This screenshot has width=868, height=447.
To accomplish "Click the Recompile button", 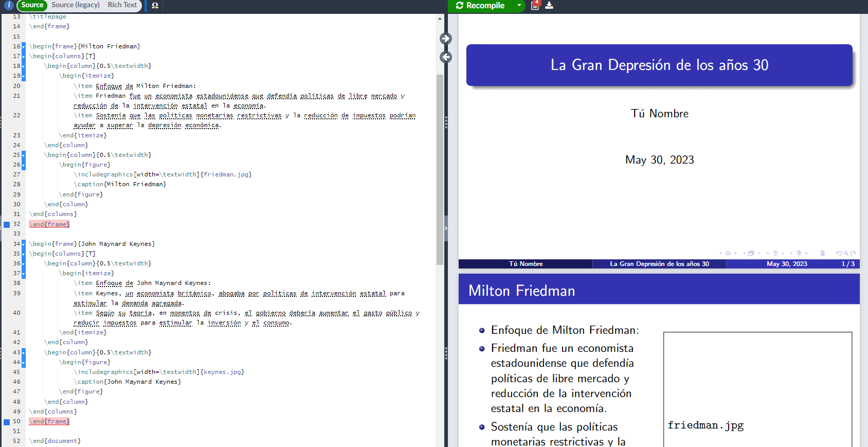I will click(480, 5).
